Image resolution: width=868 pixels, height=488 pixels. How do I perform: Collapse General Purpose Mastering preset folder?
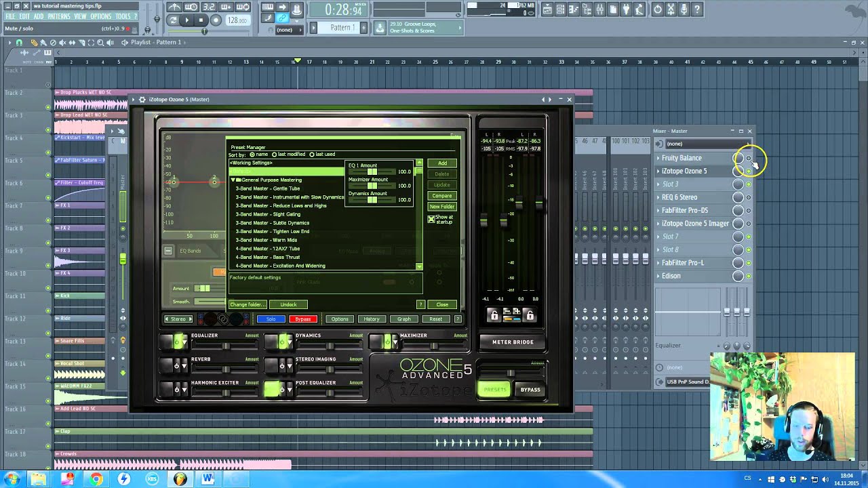233,180
